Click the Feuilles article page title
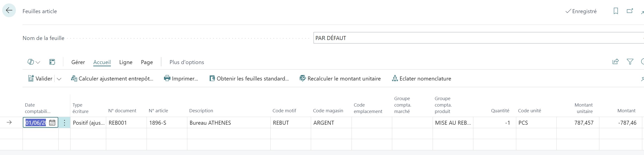The height and width of the screenshot is (155, 644). (39, 11)
